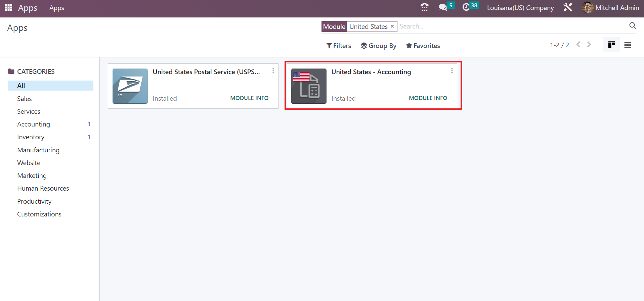The width and height of the screenshot is (644, 301).
Task: Go to next page of results
Action: point(589,45)
